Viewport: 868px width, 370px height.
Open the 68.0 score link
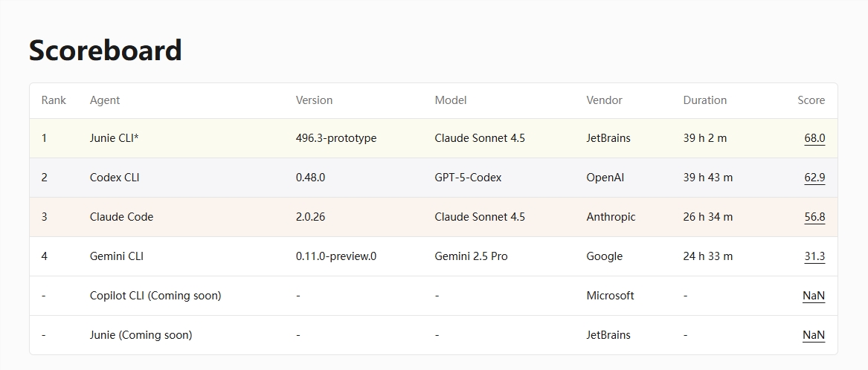tap(814, 138)
